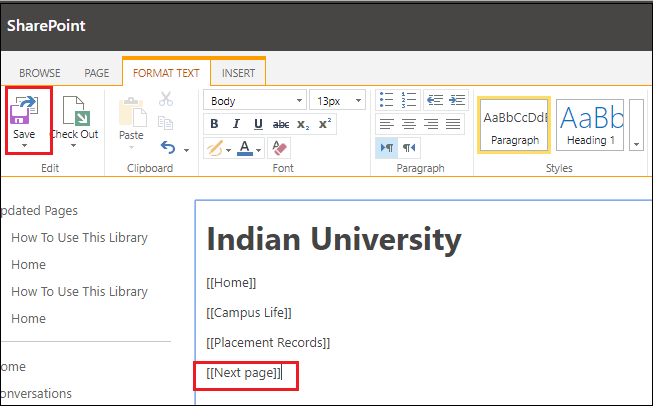
Task: Insert a bulleted list
Action: pos(386,100)
